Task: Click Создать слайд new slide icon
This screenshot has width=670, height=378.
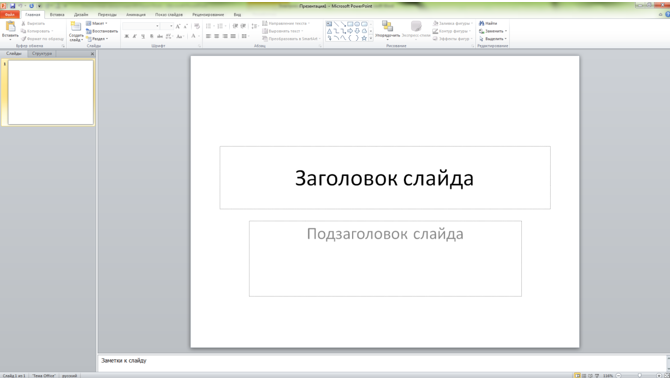Action: pos(76,26)
